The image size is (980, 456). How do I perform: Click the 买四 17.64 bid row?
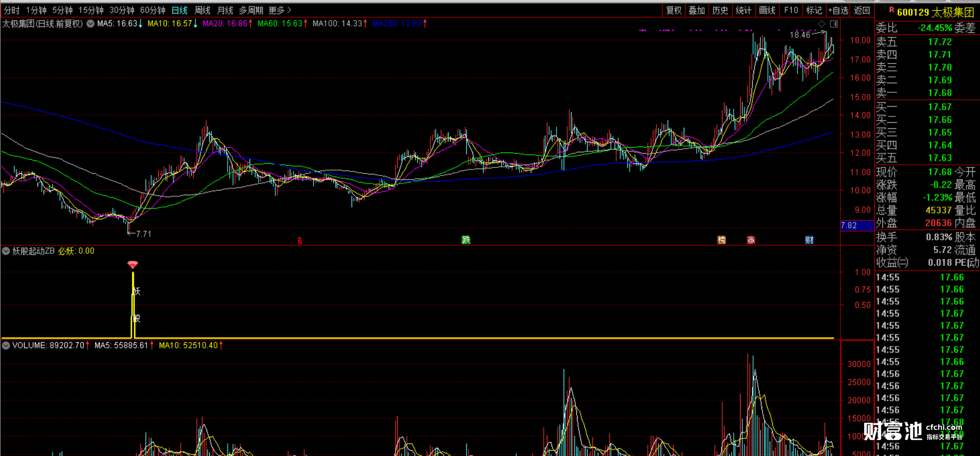(x=927, y=145)
